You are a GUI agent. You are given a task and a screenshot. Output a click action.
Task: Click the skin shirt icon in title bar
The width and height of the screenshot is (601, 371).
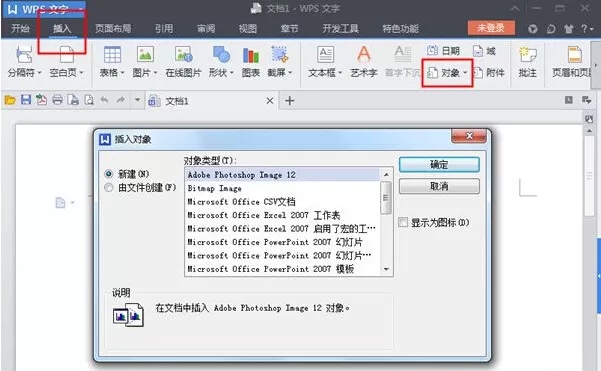tap(568, 29)
